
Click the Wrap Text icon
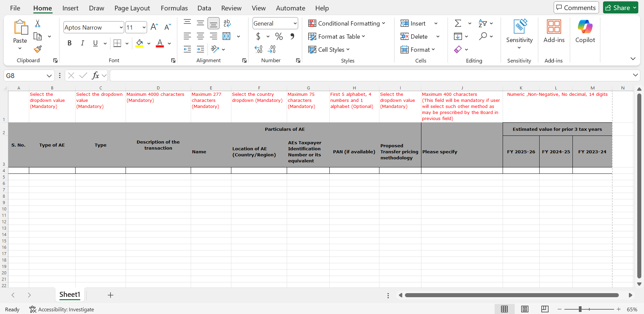(227, 23)
